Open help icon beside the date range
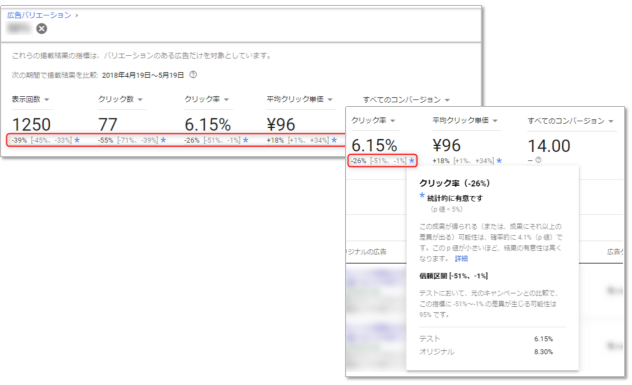The height and width of the screenshot is (385, 632). click(193, 75)
